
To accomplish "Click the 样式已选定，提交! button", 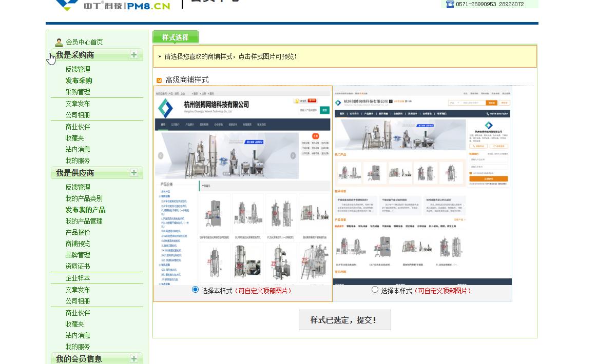I will [x=344, y=320].
